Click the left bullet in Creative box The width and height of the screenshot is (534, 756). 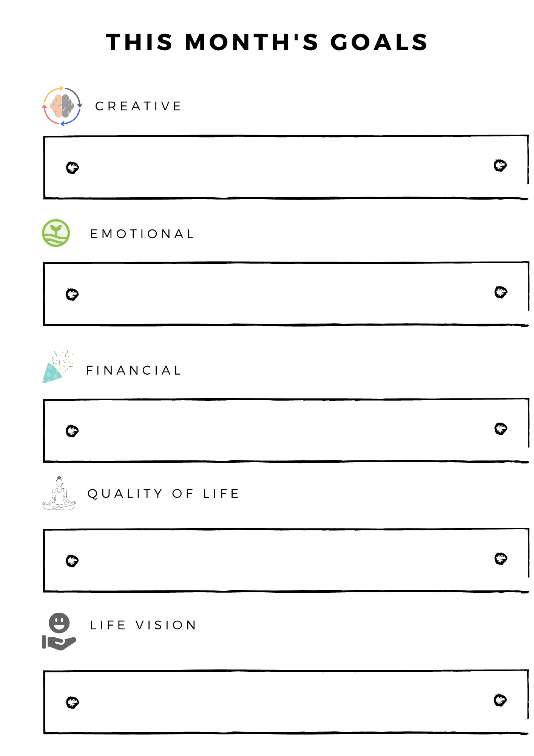coord(72,167)
